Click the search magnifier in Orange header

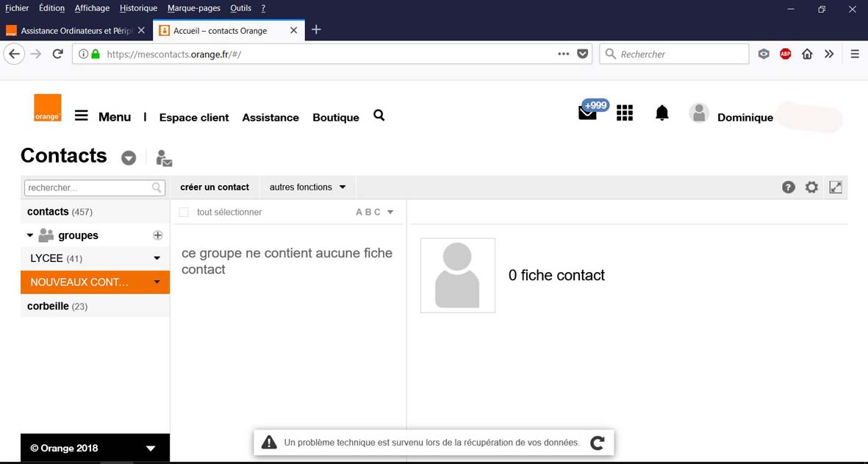(379, 115)
